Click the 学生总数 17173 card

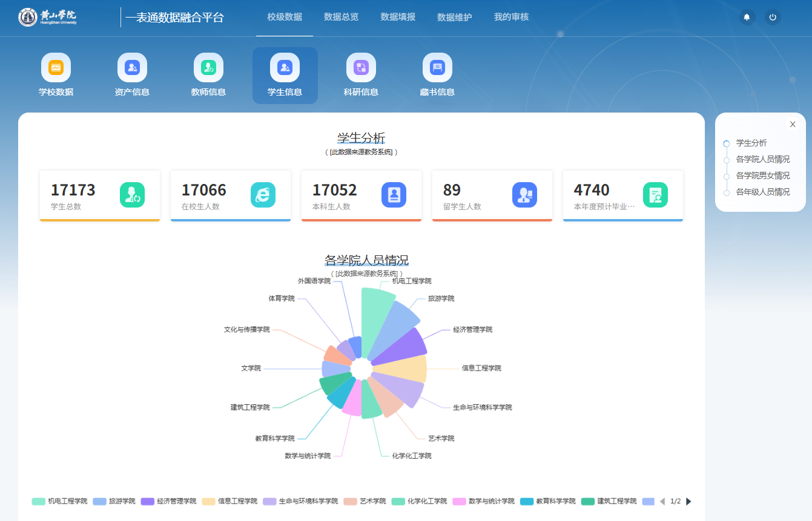pos(100,195)
